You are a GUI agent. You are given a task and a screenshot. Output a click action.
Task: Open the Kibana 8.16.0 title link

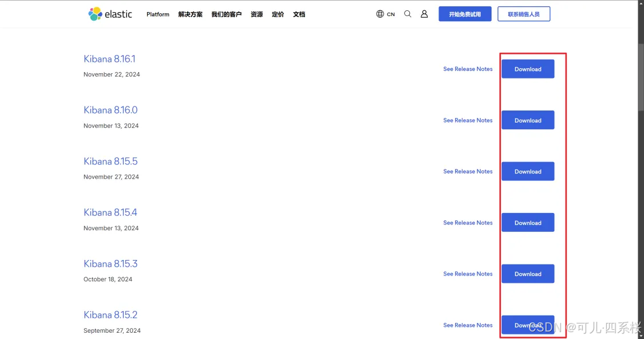pyautogui.click(x=110, y=110)
